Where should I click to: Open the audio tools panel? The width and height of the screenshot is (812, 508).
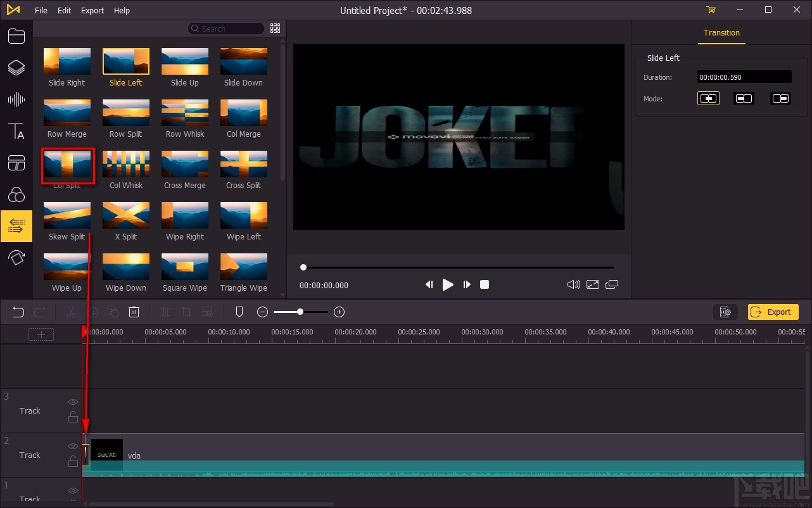point(16,99)
